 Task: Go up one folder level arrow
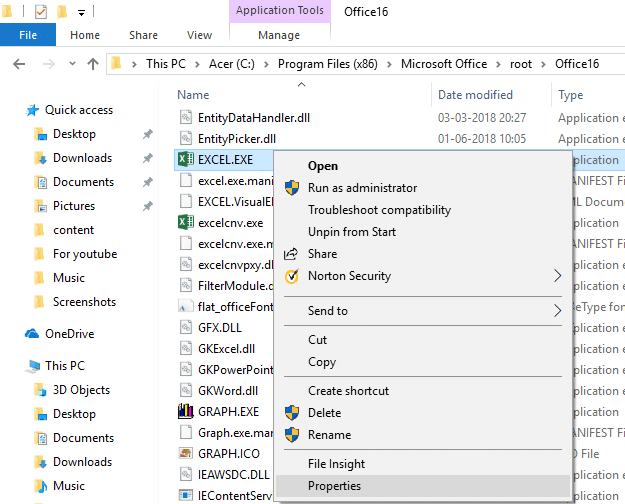[93, 64]
